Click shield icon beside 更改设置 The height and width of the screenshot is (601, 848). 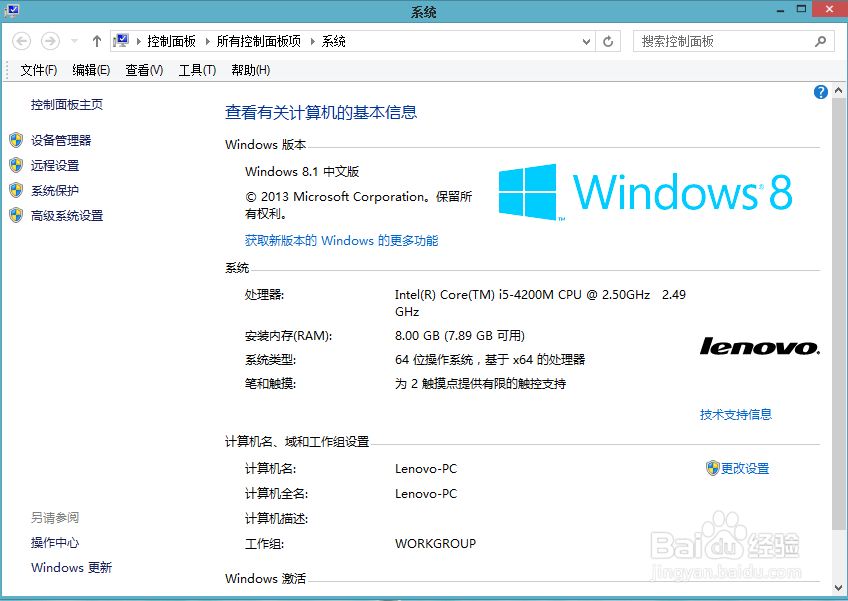pos(713,468)
